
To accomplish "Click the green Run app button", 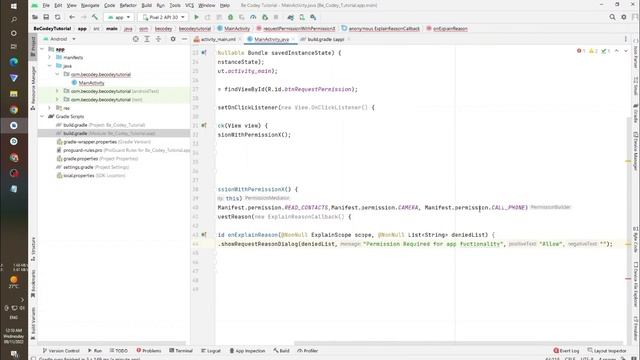I will click(x=196, y=17).
